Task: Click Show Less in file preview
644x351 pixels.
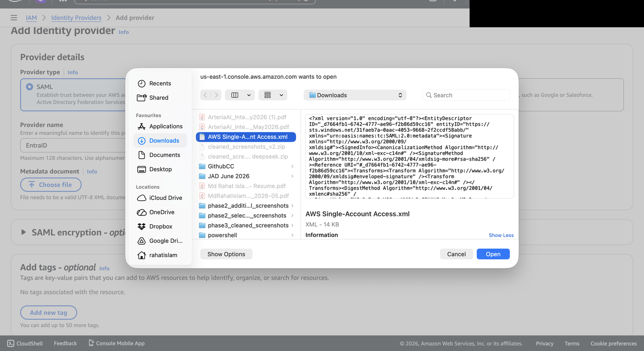Action: [501, 235]
